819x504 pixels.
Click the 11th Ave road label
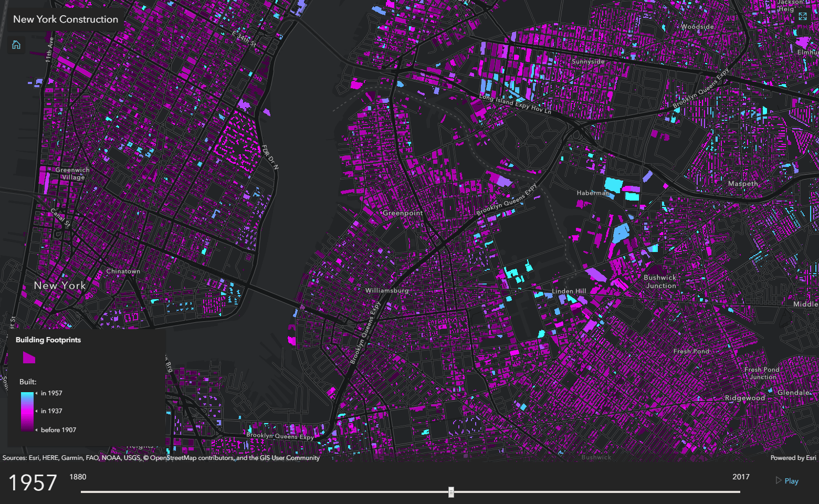coord(49,50)
